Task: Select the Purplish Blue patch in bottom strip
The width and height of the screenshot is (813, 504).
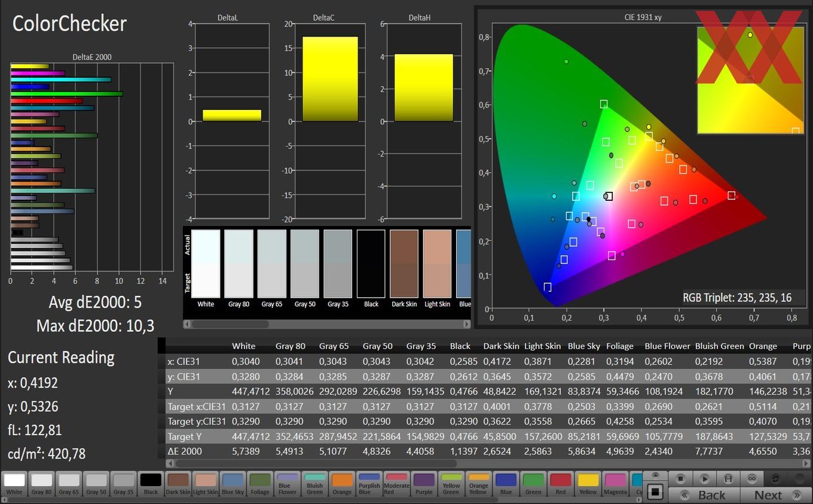Action: (369, 484)
